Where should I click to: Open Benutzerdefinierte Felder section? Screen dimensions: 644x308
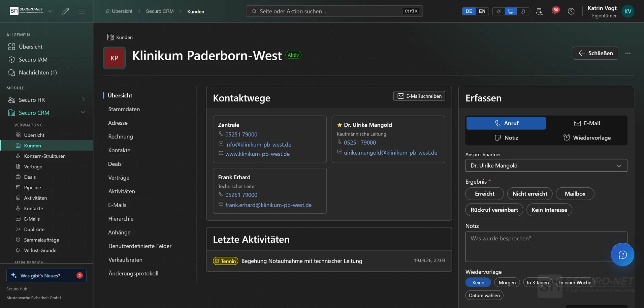(x=140, y=246)
